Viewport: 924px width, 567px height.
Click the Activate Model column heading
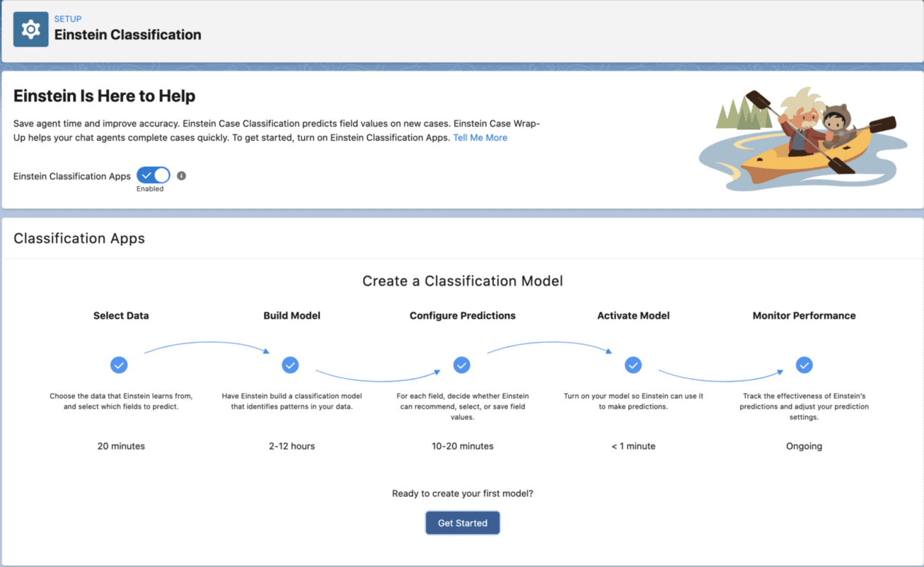point(633,315)
